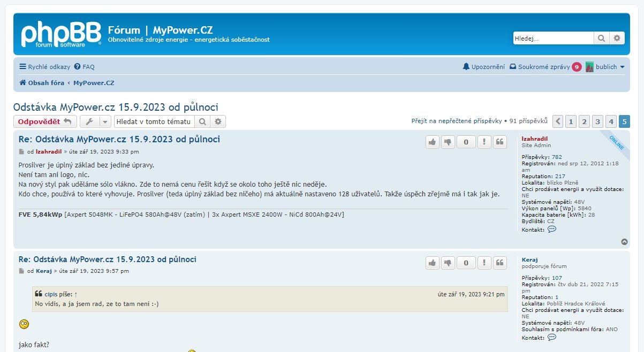This screenshot has height=352, width=644.
Task: Open topic advanced search gear
Action: point(218,121)
